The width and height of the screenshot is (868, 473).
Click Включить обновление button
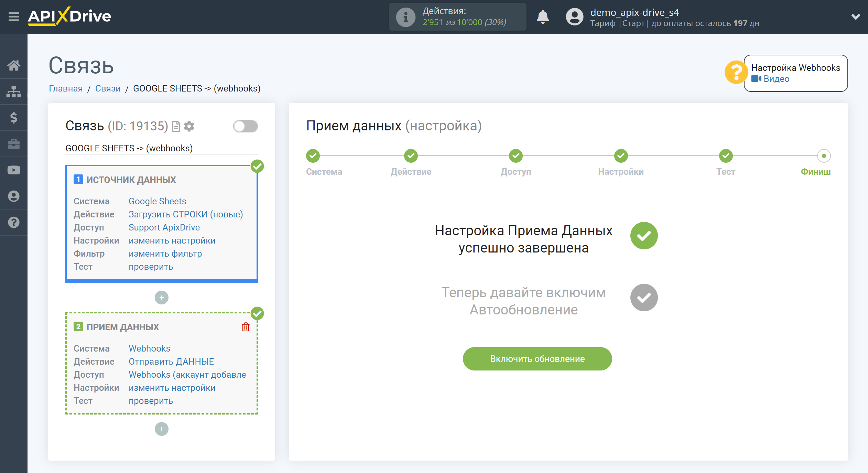[537, 359]
